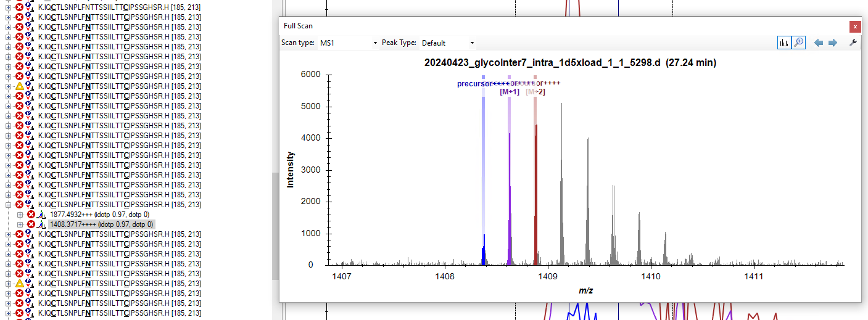This screenshot has height=320, width=868.
Task: Open the Peak Type dropdown showing Default
Action: pos(448,43)
